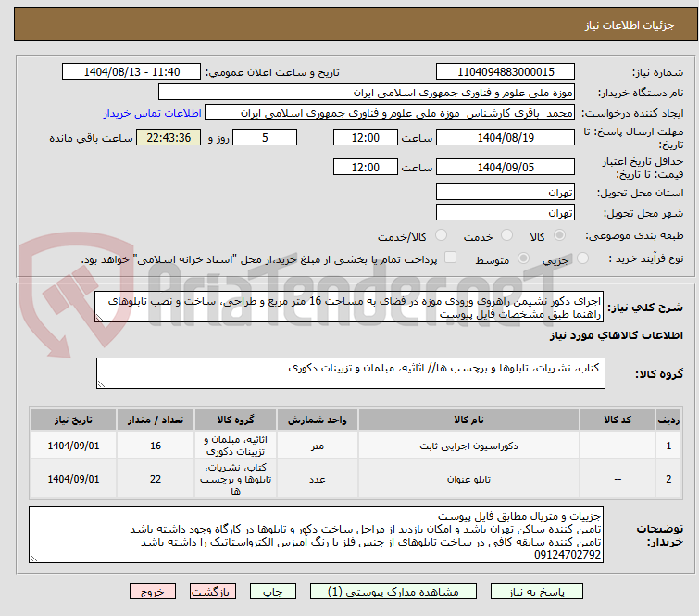Click the اثاثیه، مبلمان و تزیینات دکوری cell
The height and width of the screenshot is (616, 699).
[235, 446]
